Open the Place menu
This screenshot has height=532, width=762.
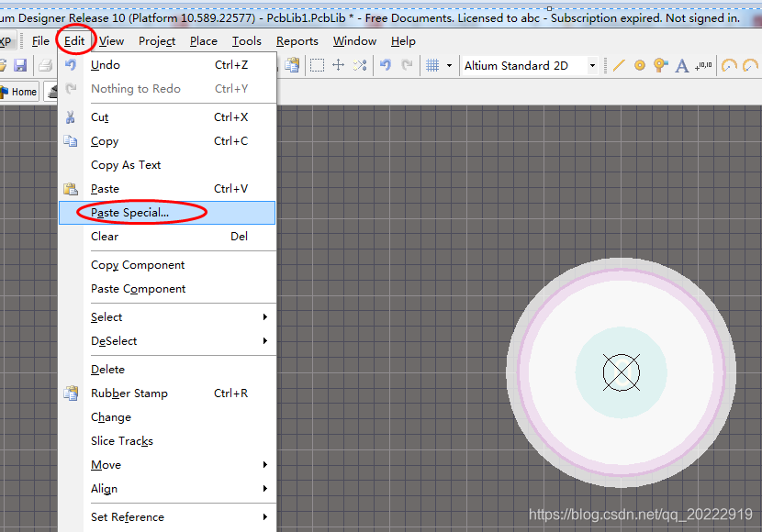pos(204,41)
